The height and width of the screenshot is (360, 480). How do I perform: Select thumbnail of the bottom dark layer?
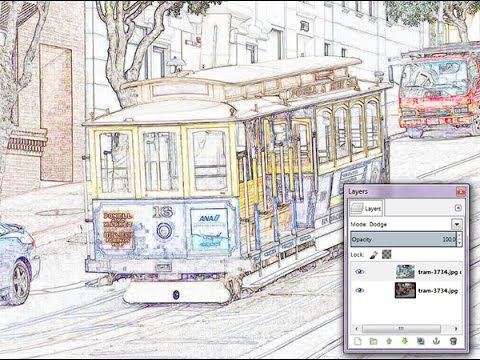click(x=405, y=291)
